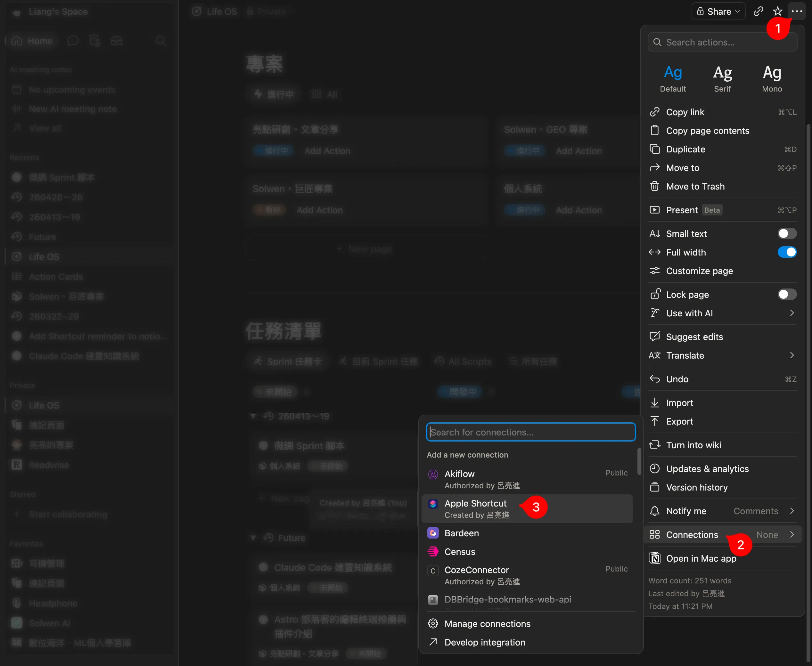Select the Serif font style
The image size is (812, 666).
[x=722, y=79]
